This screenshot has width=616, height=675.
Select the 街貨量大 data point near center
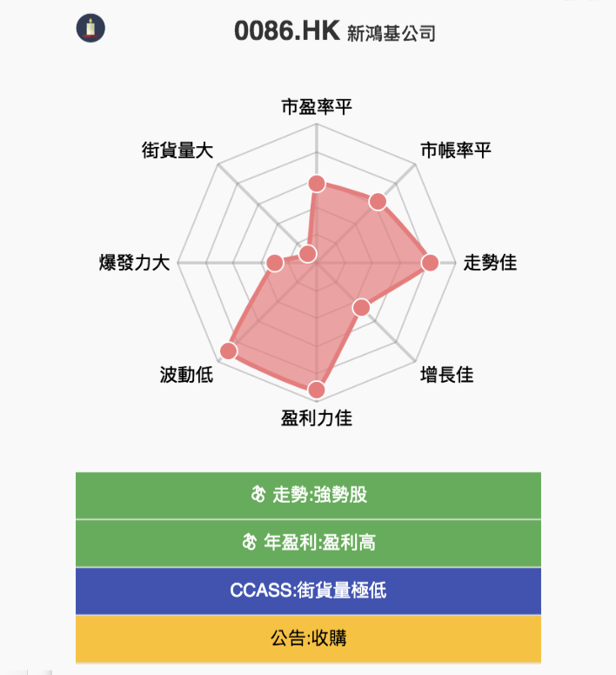[308, 254]
